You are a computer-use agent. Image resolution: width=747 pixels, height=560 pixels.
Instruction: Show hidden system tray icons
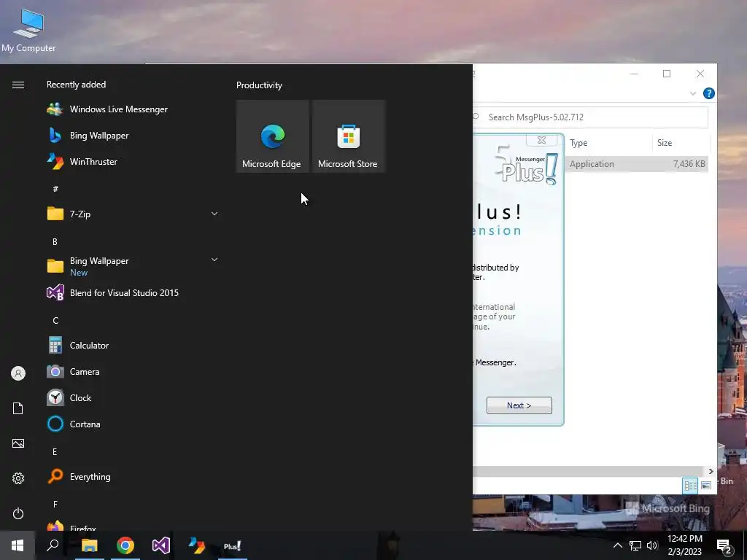tap(617, 545)
